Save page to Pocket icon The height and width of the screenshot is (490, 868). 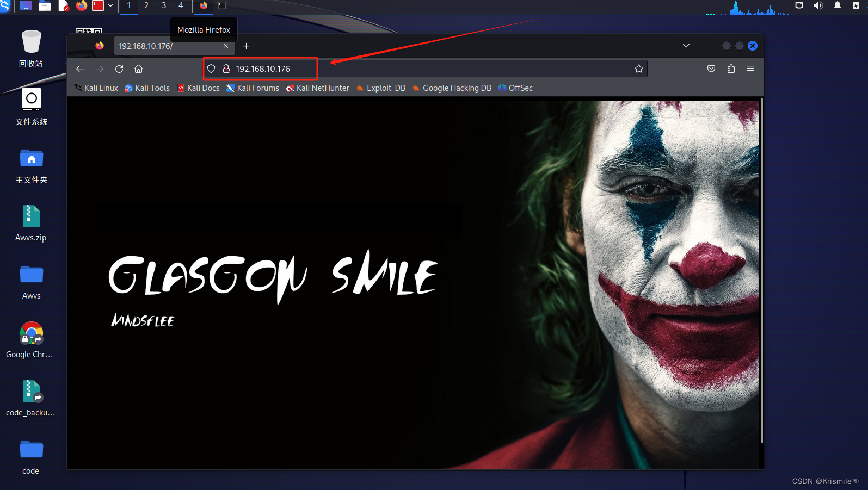tap(711, 69)
